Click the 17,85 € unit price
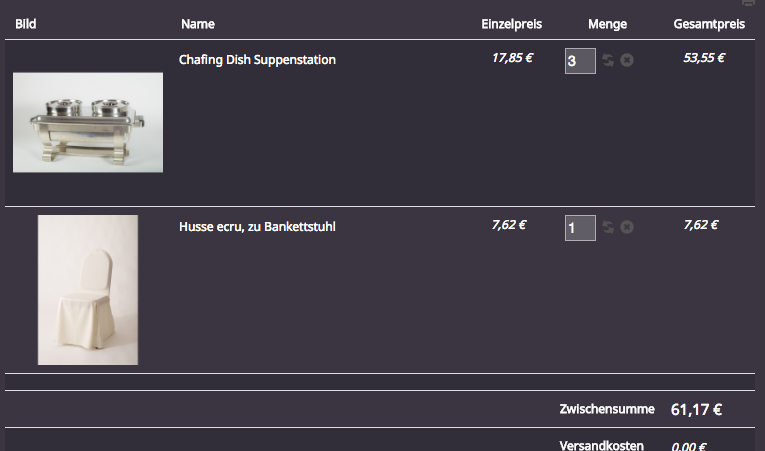 (x=512, y=58)
